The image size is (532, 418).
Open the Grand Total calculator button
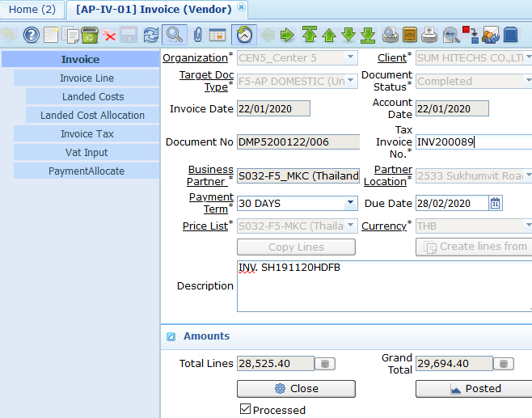coord(504,364)
